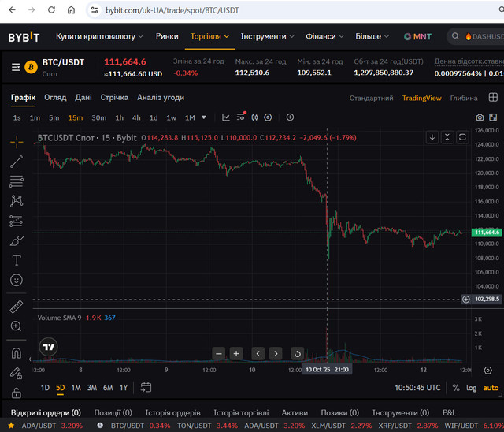
Task: Open candlestick chart style icon
Action: coord(254,117)
